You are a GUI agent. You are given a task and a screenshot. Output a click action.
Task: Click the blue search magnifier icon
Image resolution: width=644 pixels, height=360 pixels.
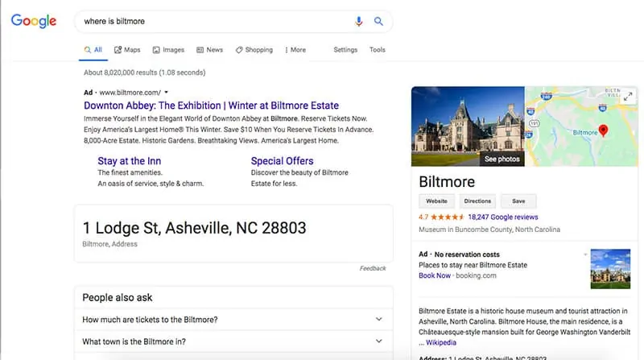click(378, 22)
